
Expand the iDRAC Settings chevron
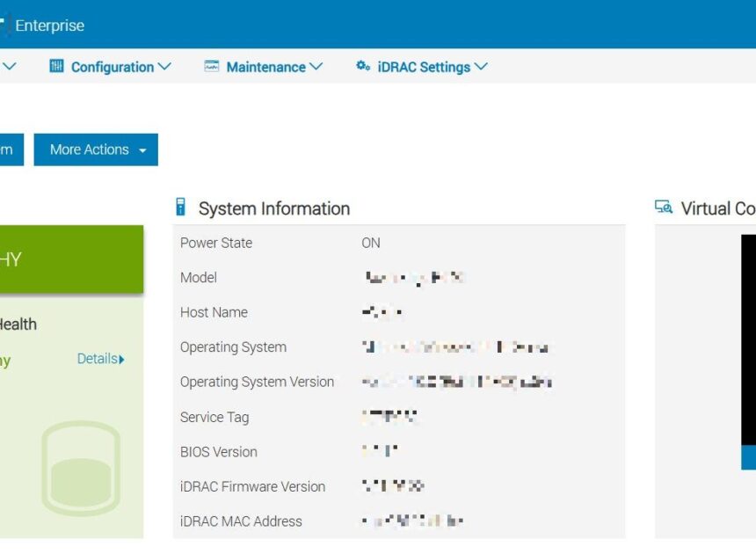[481, 66]
